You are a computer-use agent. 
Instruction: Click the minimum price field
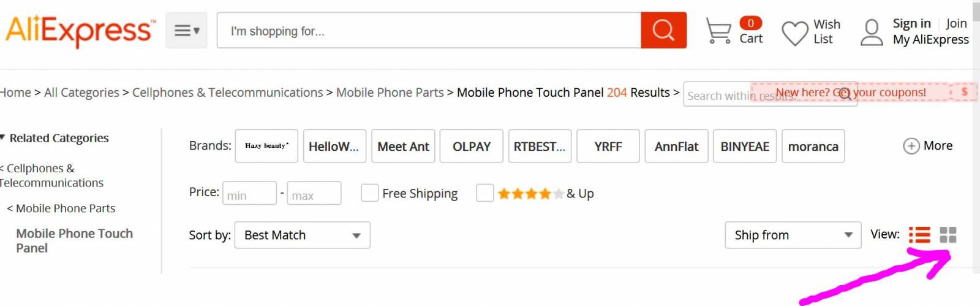click(x=249, y=193)
